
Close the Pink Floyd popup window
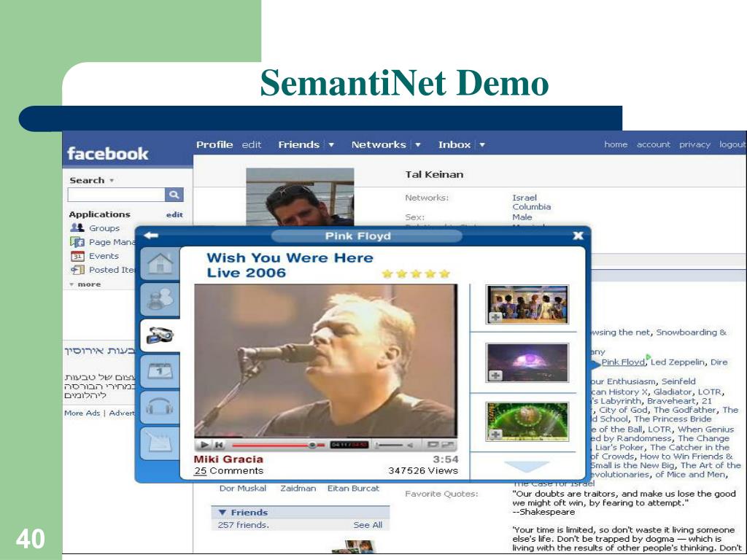coord(578,236)
